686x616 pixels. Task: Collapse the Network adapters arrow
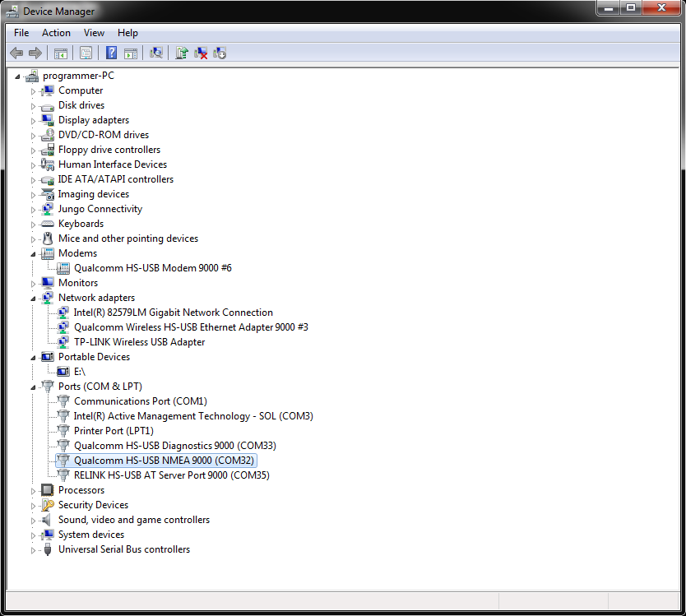point(33,299)
